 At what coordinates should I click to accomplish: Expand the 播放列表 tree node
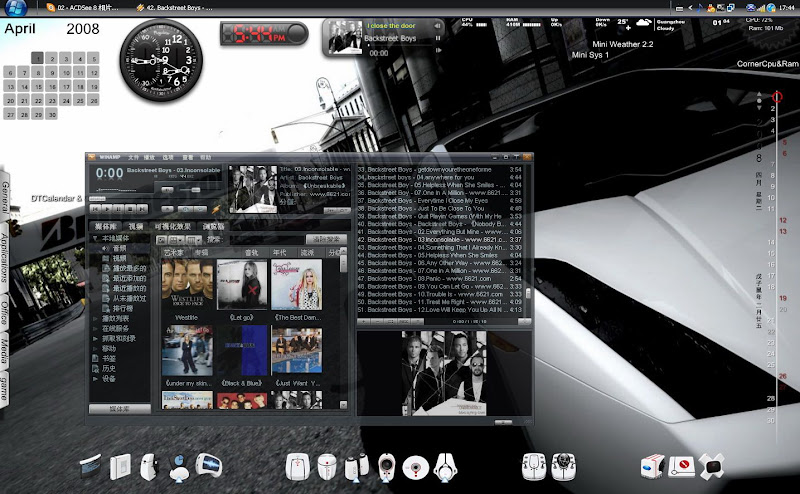tap(95, 318)
